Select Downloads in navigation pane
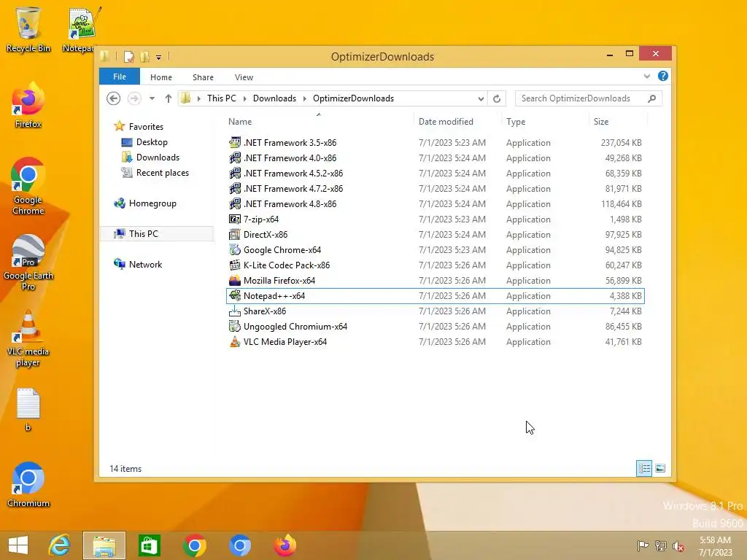 158,157
